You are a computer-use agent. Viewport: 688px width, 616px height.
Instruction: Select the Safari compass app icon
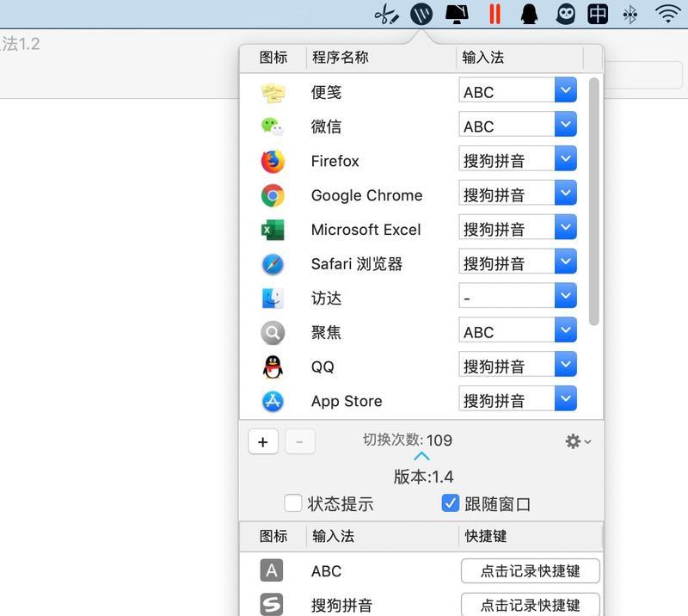pos(273,264)
